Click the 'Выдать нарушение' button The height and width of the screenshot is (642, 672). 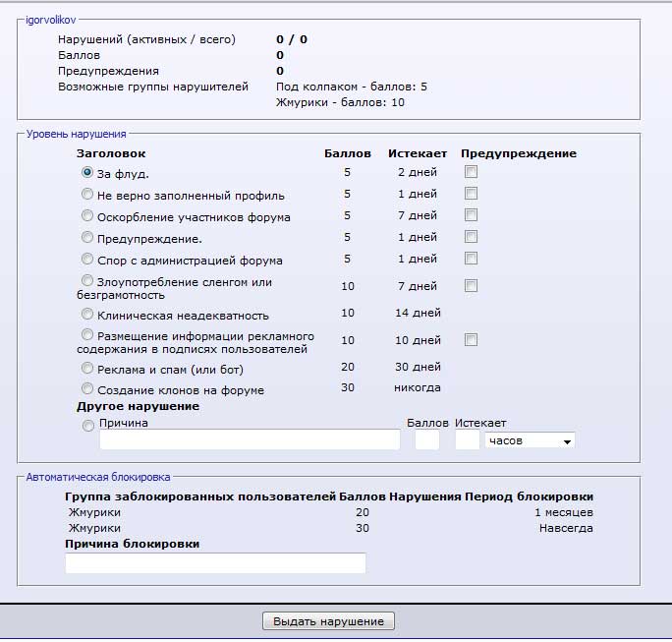[x=328, y=621]
